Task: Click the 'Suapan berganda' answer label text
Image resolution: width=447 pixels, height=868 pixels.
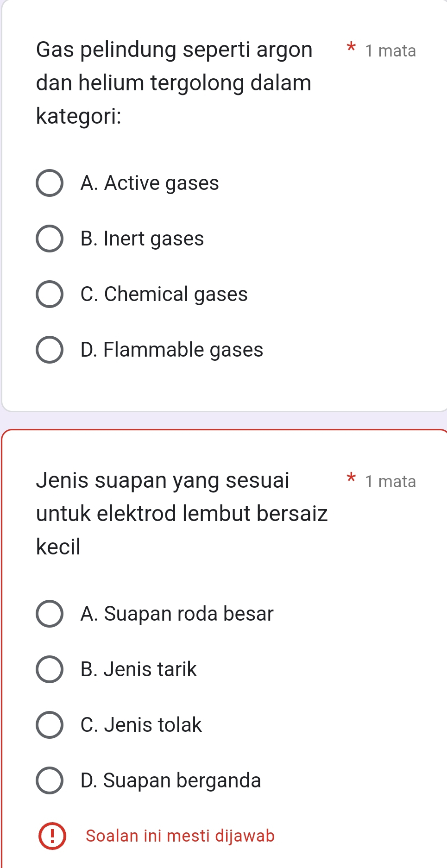Action: pyautogui.click(x=170, y=780)
